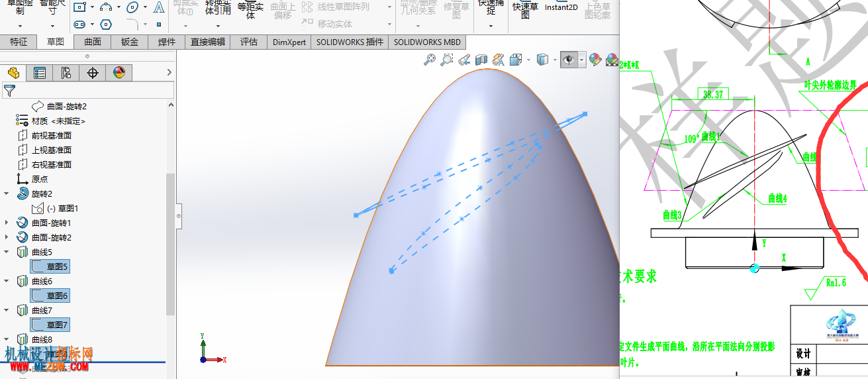The image size is (868, 379).
Task: Open the ConfigurationManager tab icon
Action: (x=66, y=73)
